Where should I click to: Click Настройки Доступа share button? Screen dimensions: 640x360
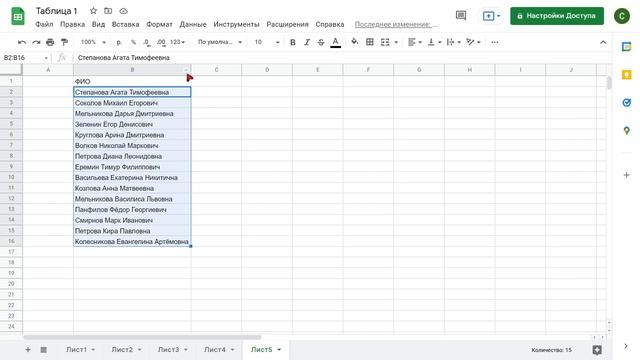coord(557,16)
